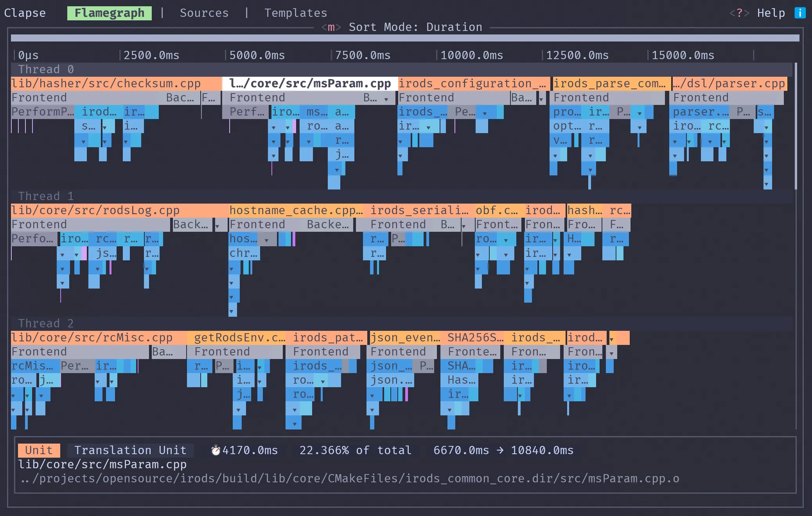This screenshot has width=812, height=516.
Task: Select getRodsEnv.c… unit block
Action: (236, 337)
